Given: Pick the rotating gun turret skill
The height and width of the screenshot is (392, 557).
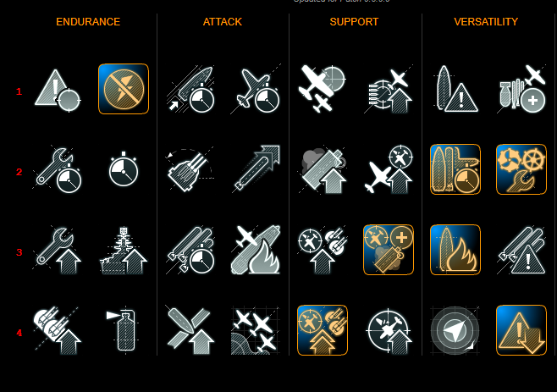Looking at the screenshot, I should [x=190, y=169].
